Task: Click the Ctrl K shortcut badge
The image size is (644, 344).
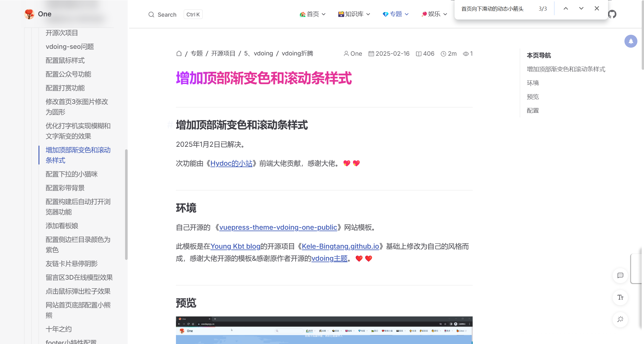Action: (x=193, y=14)
